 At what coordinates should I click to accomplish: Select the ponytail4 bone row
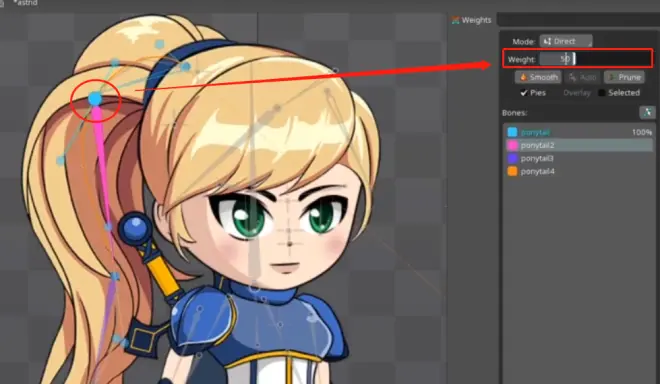(579, 171)
